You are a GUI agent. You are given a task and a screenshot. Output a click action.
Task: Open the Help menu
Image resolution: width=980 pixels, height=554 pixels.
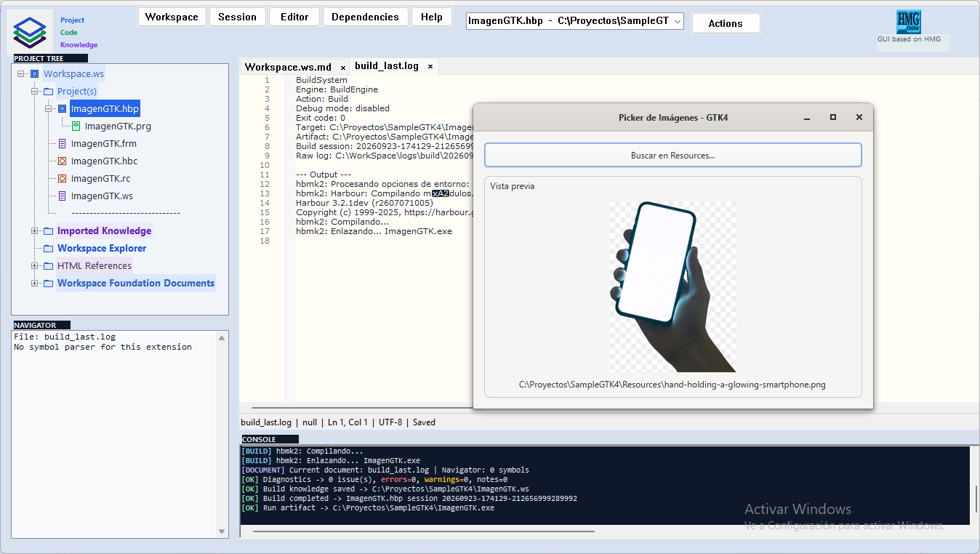pyautogui.click(x=432, y=17)
